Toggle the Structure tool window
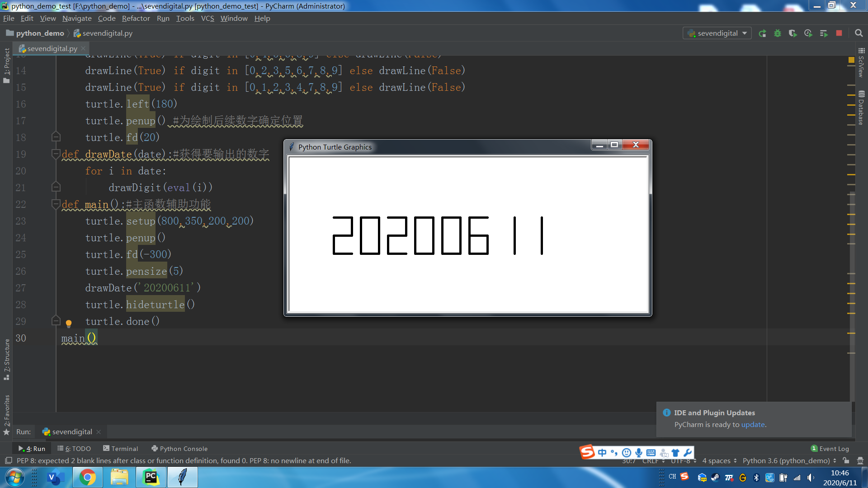 pos(7,357)
